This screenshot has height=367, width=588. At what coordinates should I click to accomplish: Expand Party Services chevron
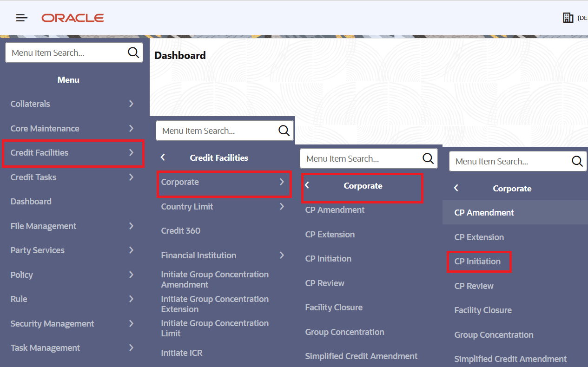click(131, 250)
